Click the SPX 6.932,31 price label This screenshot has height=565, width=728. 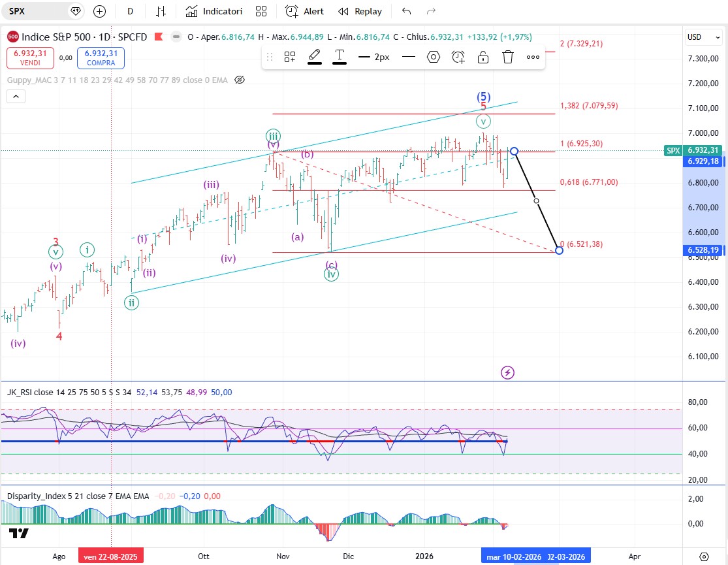pos(693,150)
